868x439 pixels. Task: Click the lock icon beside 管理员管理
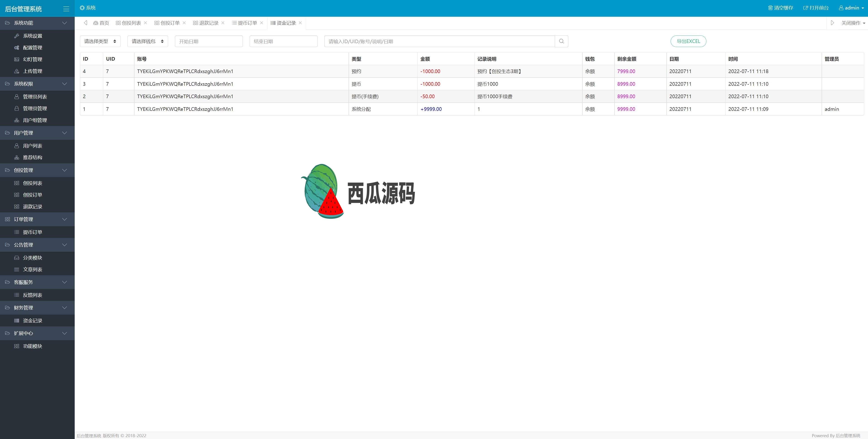coord(17,108)
